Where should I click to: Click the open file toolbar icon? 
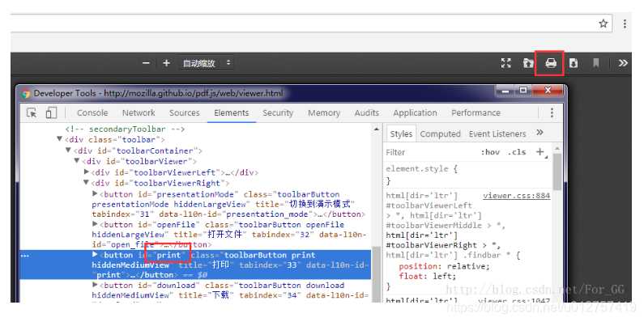[x=528, y=63]
